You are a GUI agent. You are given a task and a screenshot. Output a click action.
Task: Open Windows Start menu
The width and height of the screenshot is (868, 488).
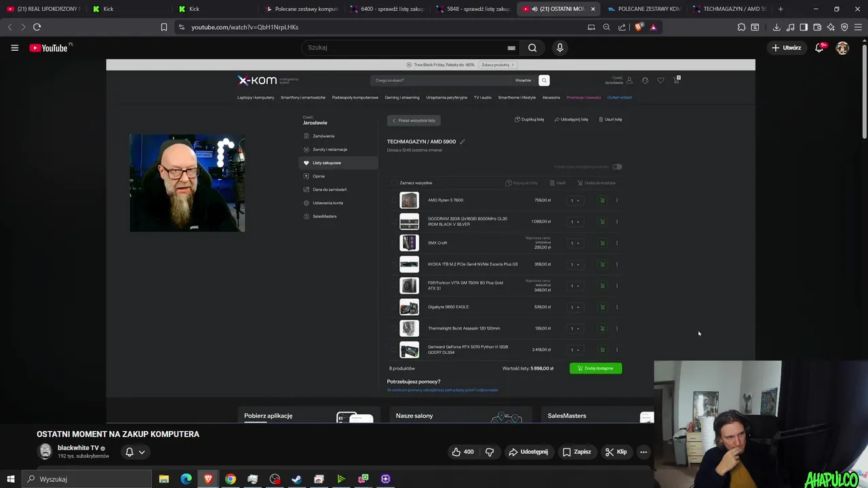click(10, 479)
